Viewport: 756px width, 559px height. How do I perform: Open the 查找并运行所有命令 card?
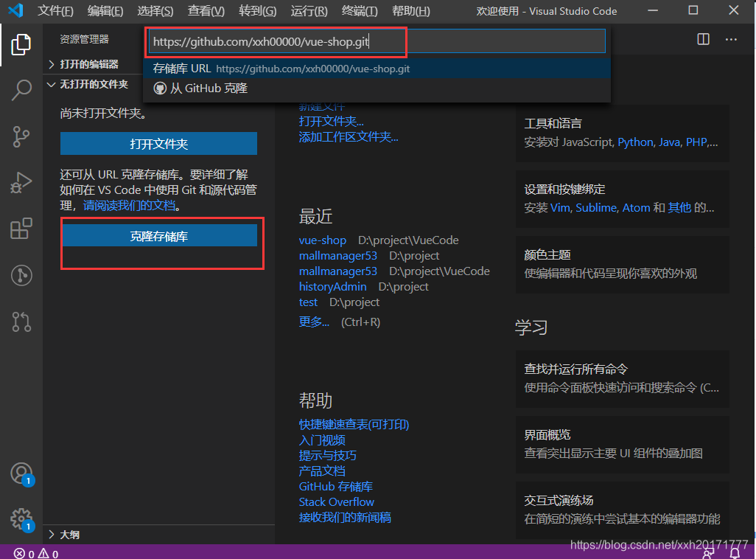(x=622, y=378)
